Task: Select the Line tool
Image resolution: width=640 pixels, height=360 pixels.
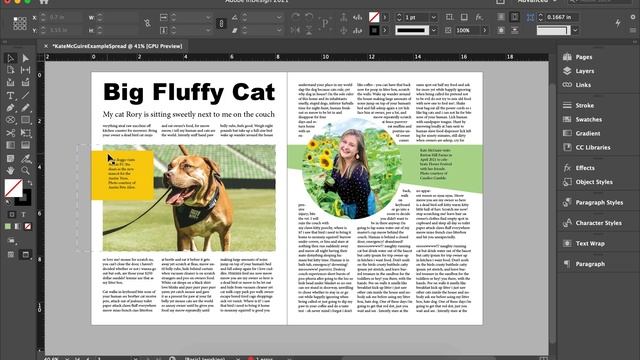Action: [25, 96]
